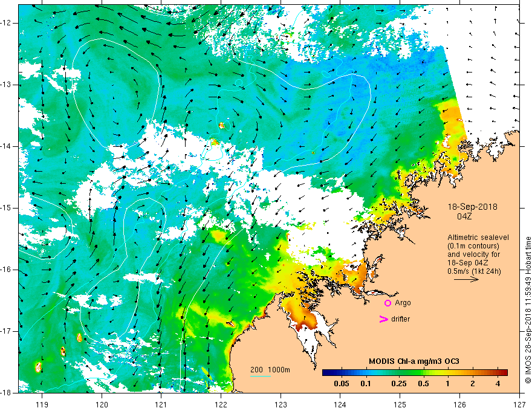This screenshot has width=532, height=411.
Task: Click the IMOS copyright timestamp text
Action: pos(528,310)
